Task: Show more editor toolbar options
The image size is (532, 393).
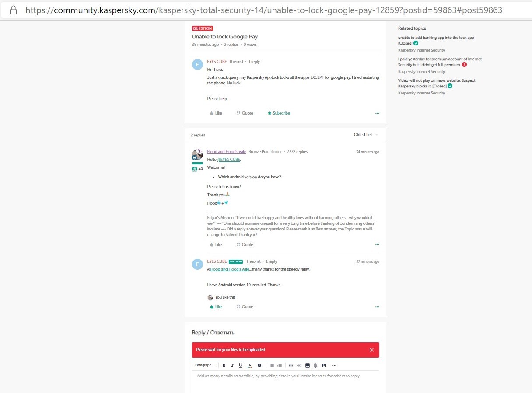Action: coord(334,365)
